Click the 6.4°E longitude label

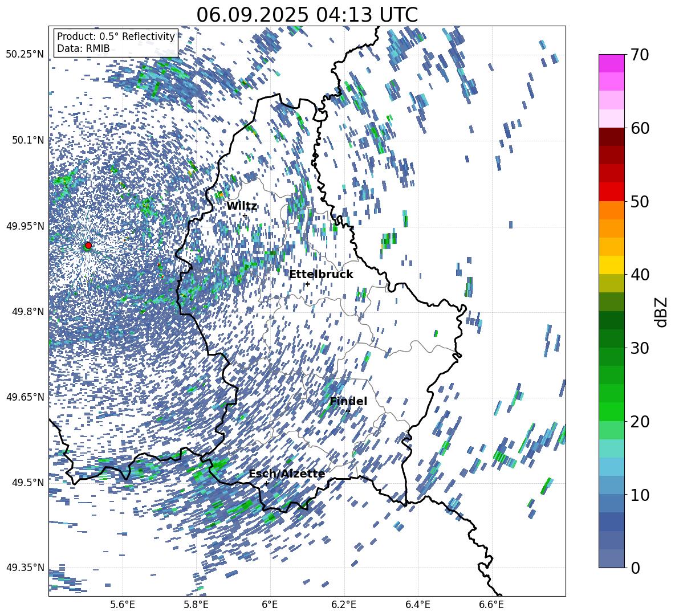click(x=417, y=605)
